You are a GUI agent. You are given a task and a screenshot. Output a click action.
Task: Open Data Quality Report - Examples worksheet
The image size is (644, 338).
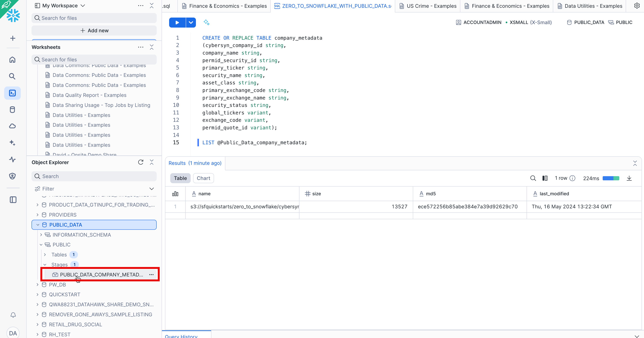89,95
